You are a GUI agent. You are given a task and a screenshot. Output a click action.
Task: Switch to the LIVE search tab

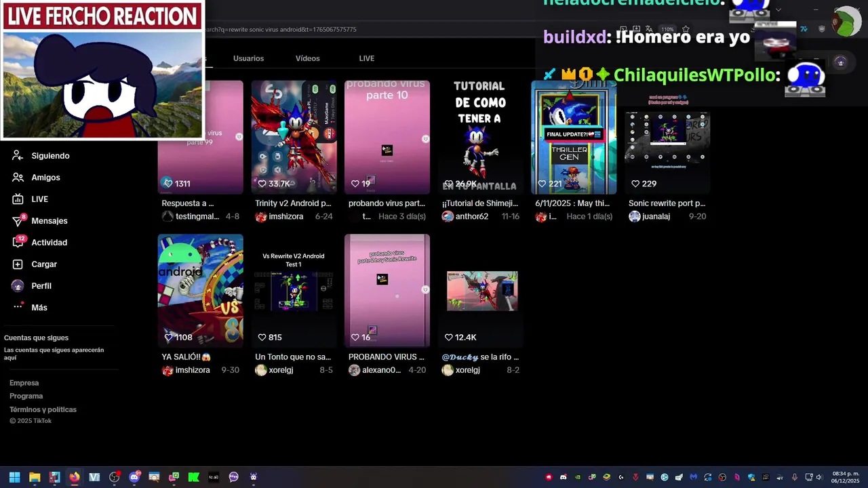(x=367, y=58)
